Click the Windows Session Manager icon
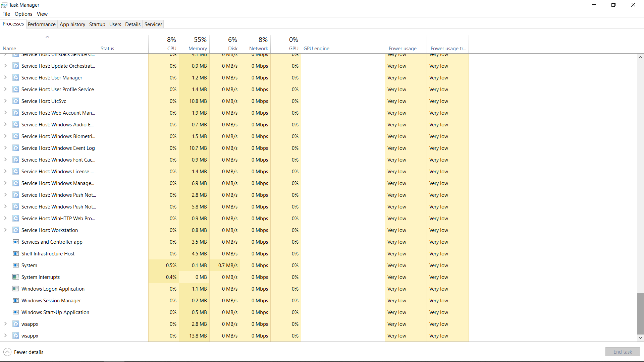Screen dimensions: 644x362 [15, 300]
